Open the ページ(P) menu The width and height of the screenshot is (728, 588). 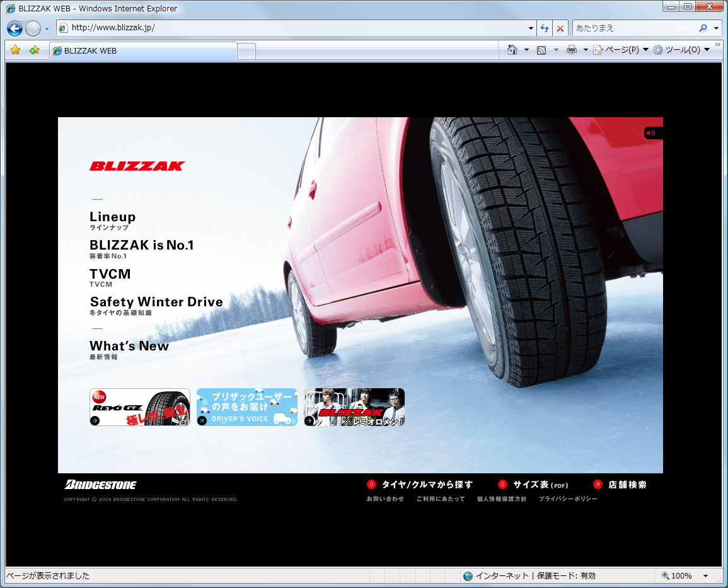click(621, 50)
